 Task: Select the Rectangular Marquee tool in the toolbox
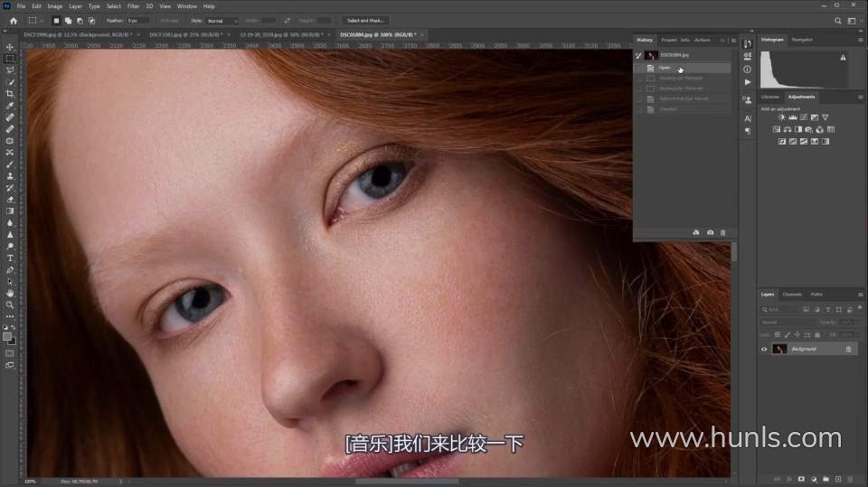10,59
